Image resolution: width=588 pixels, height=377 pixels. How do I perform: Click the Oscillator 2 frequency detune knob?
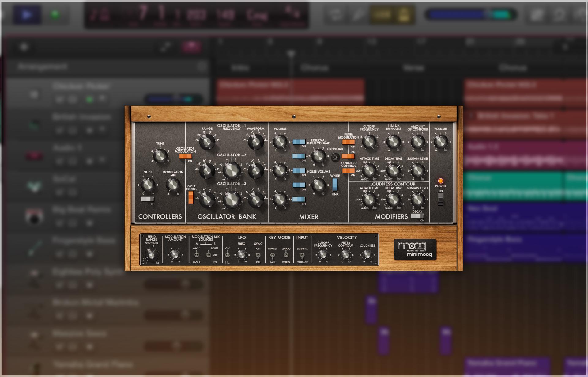click(232, 170)
